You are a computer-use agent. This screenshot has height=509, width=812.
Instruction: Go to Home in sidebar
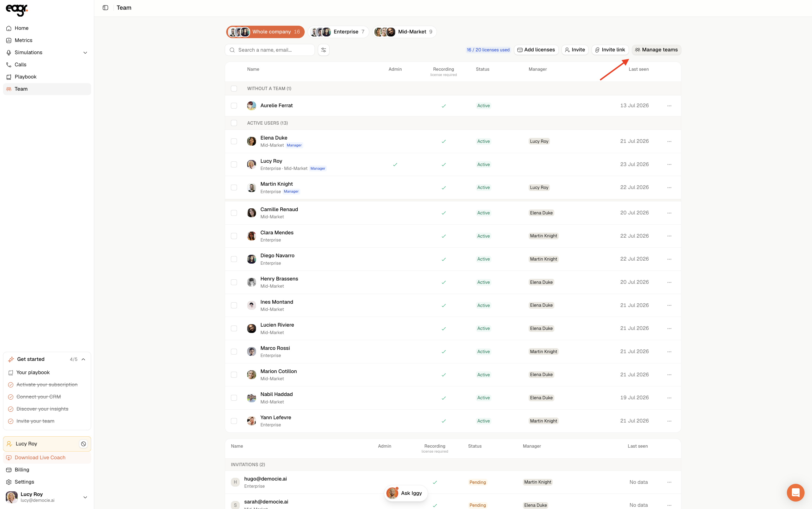47,28
